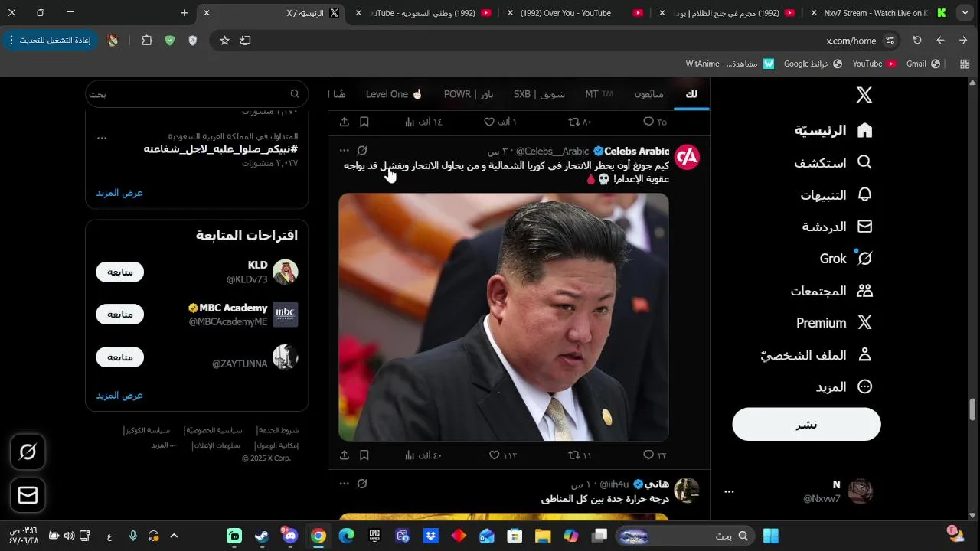Click the X logo in the sidebar
Viewport: 980px width, 551px height.
click(864, 95)
